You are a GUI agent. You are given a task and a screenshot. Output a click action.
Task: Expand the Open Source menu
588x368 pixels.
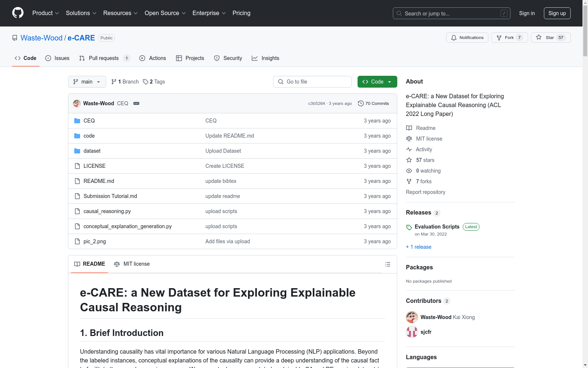pyautogui.click(x=165, y=13)
